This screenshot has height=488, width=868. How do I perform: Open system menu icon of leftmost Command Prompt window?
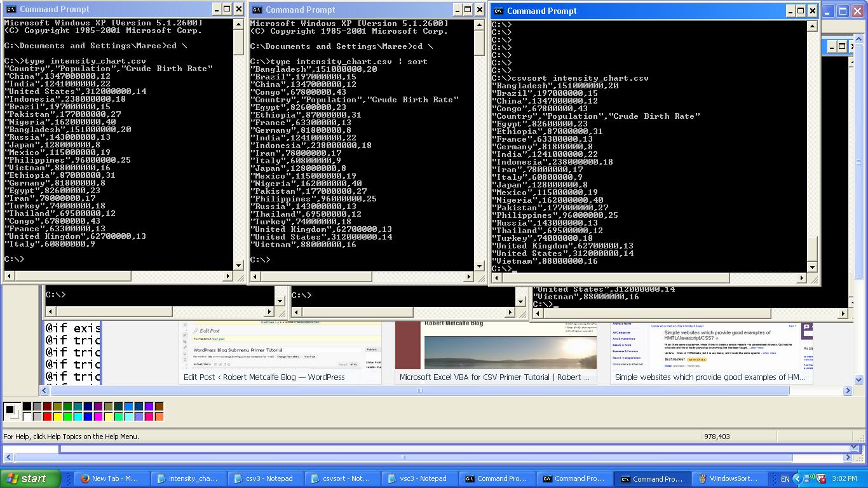point(11,9)
